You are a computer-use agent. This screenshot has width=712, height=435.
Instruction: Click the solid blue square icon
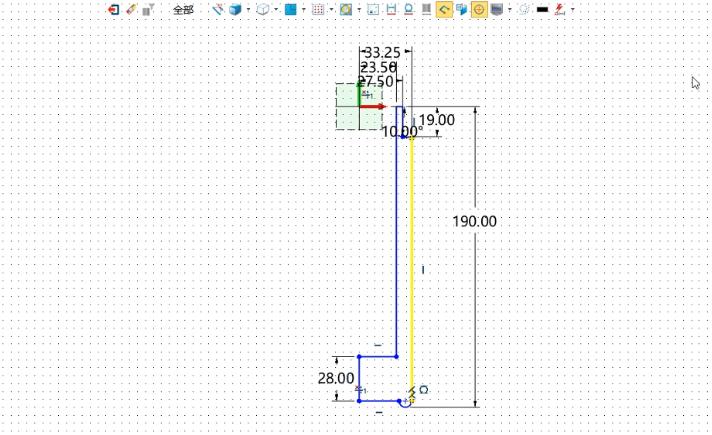tap(290, 9)
